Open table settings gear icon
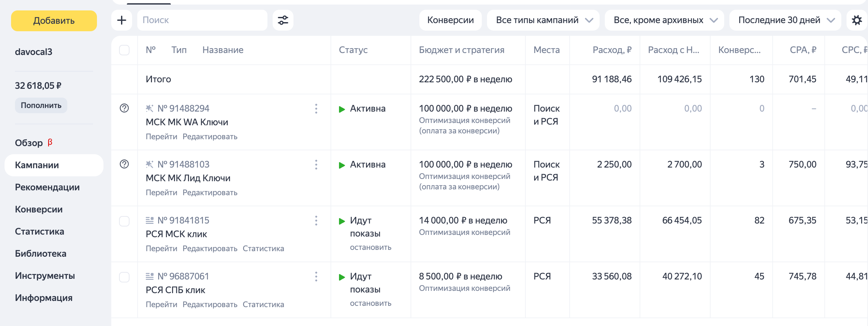This screenshot has width=868, height=326. point(857,20)
